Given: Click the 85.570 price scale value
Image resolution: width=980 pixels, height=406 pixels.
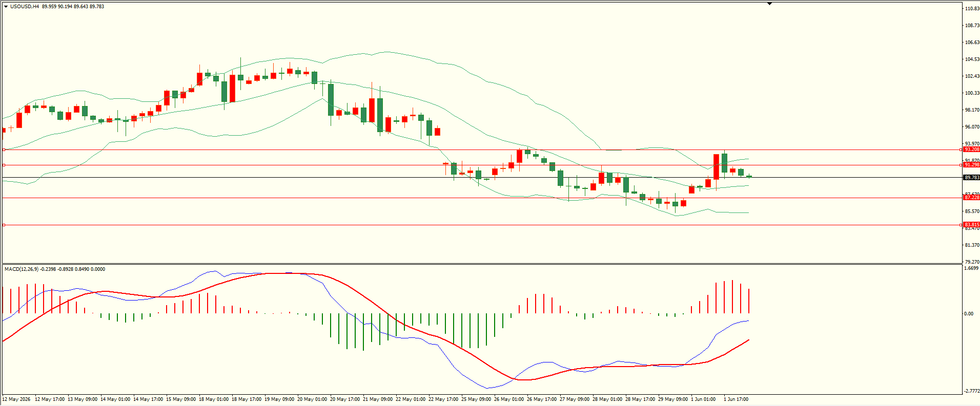Looking at the screenshot, I should tap(972, 211).
